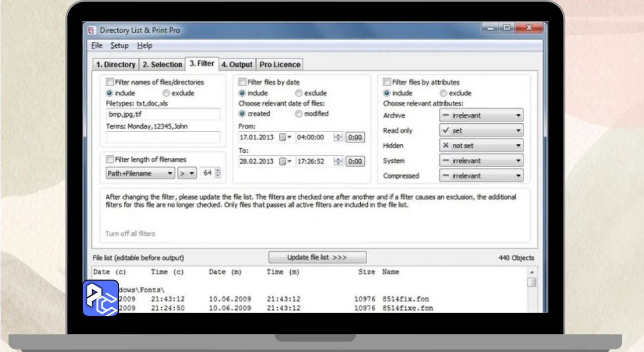The height and width of the screenshot is (352, 644).
Task: Open calendar picker for From date
Action: [x=286, y=137]
